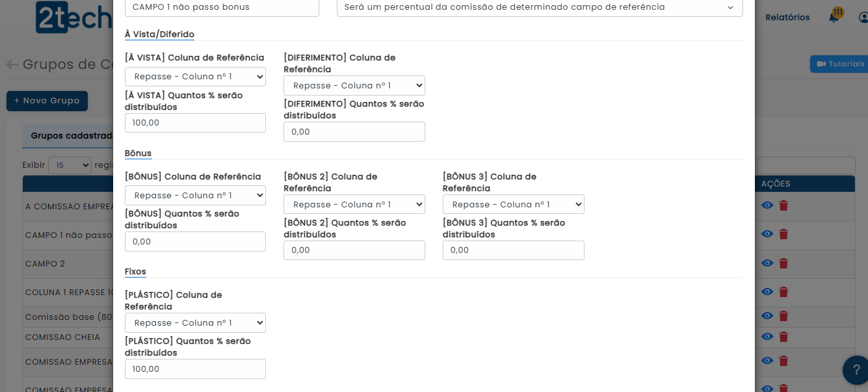The width and height of the screenshot is (868, 392).
Task: Open the notifications bell icon
Action: (834, 18)
